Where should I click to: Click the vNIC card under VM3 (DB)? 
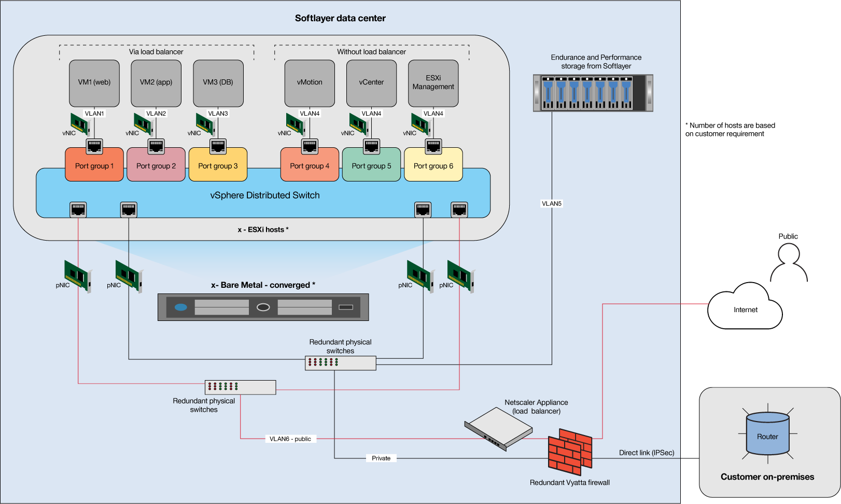[x=205, y=124]
